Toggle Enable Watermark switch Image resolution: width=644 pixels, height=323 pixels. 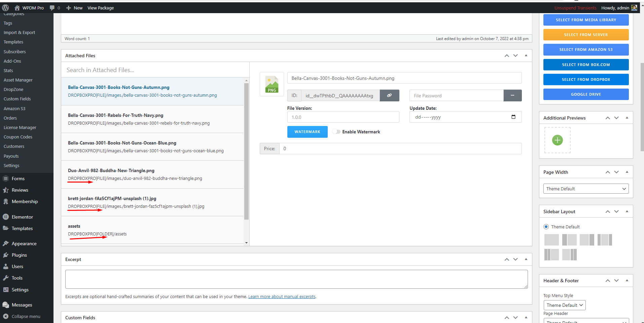[x=336, y=132]
